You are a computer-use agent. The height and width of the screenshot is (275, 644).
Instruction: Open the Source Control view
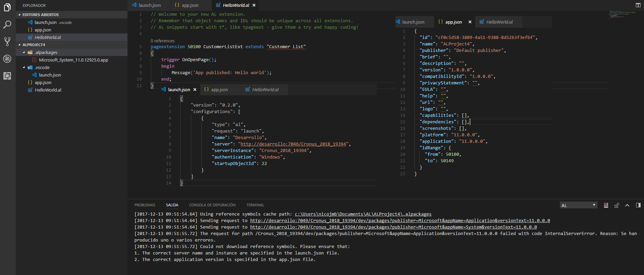coord(7,42)
